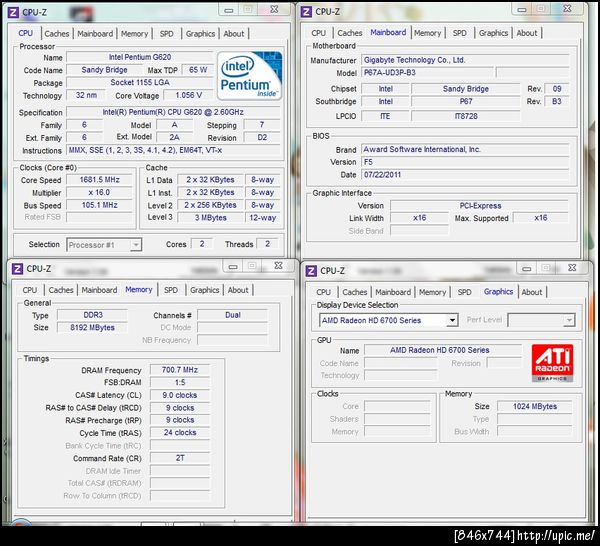The image size is (600, 546).
Task: Click the BIOS date 07/22/2011 field
Action: pos(465,175)
